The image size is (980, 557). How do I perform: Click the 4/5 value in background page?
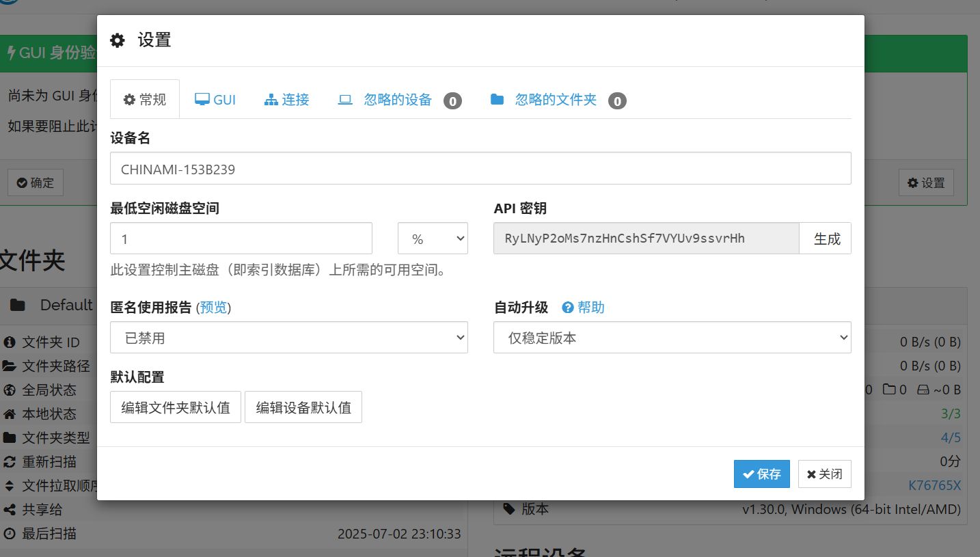(x=951, y=437)
